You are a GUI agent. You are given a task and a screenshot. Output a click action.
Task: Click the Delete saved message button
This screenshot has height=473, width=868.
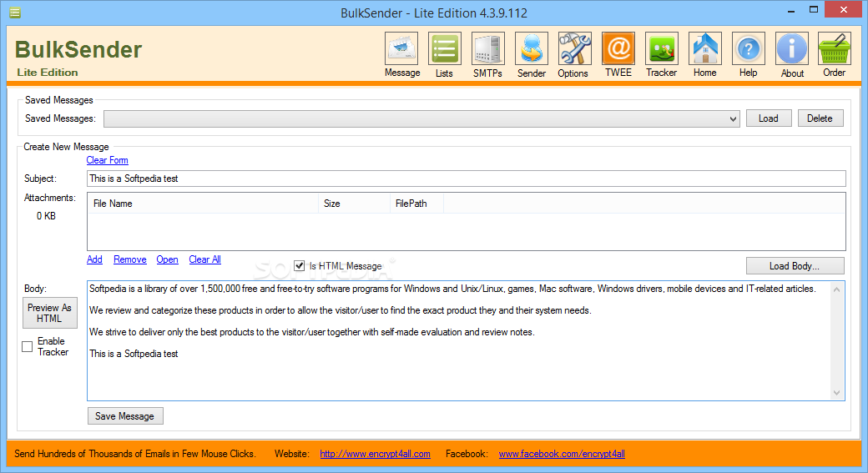tap(820, 118)
